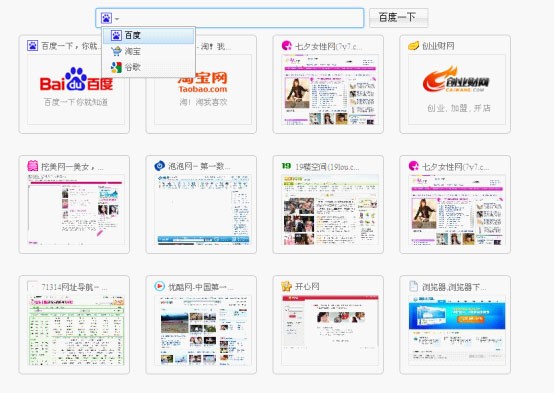Open the Baidu logo thumbnail
The image size is (554, 393).
click(76, 89)
